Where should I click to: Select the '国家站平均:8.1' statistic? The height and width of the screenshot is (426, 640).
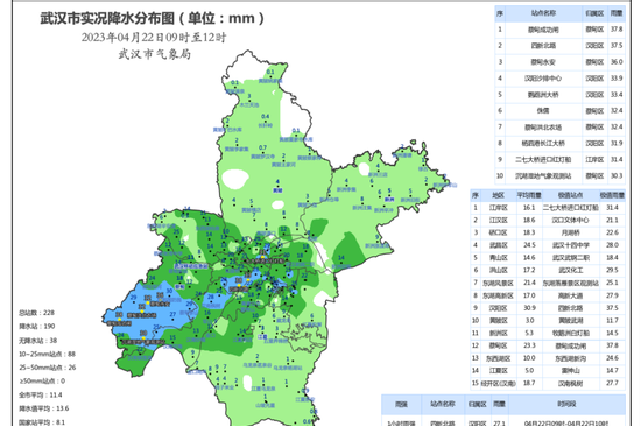42,422
